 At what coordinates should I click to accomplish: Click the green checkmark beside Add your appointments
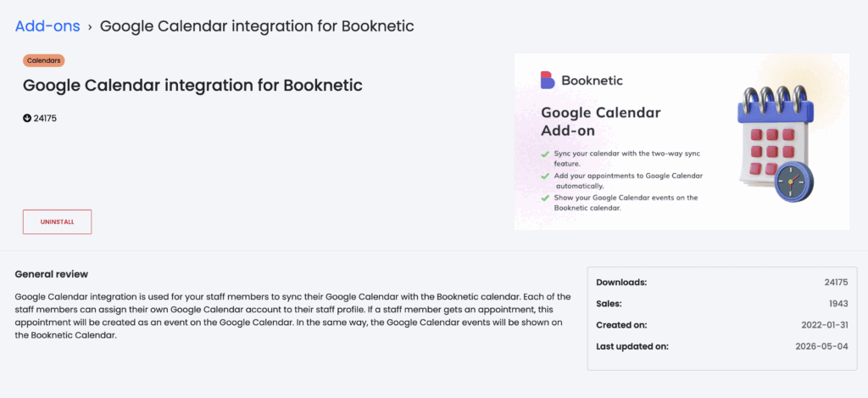[545, 176]
